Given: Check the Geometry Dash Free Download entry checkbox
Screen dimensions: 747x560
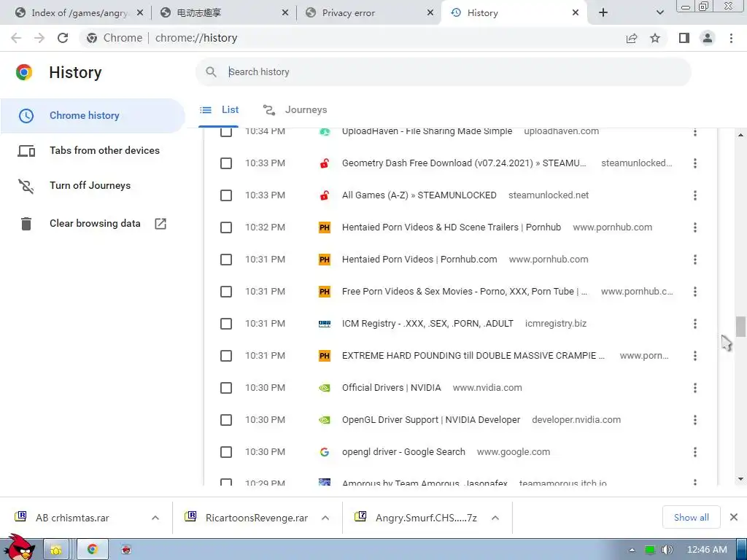Looking at the screenshot, I should (226, 163).
